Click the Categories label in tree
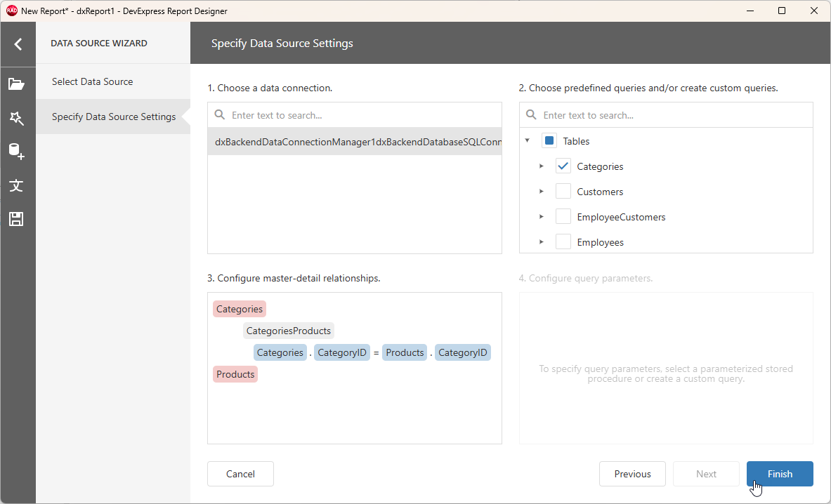The height and width of the screenshot is (504, 831). click(600, 166)
